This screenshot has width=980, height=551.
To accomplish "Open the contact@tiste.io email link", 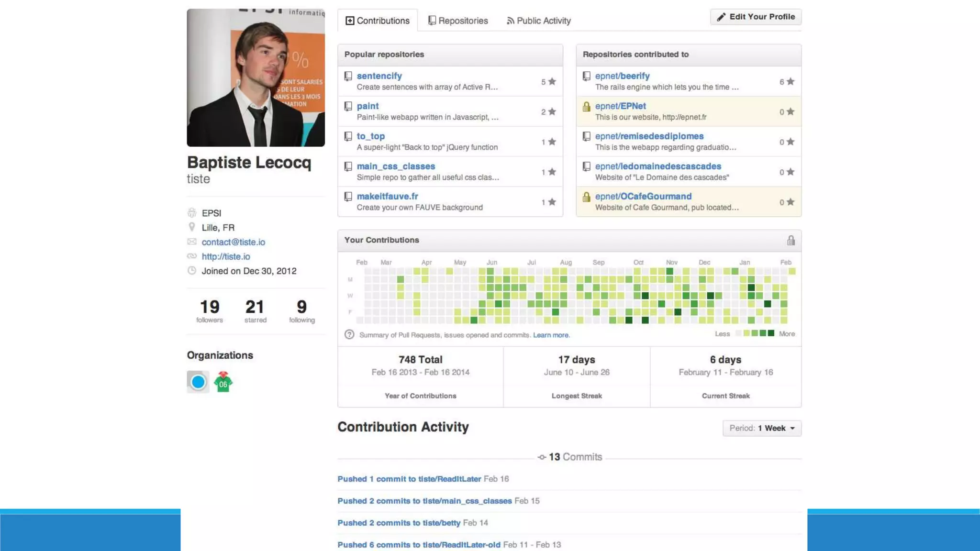I will coord(233,242).
